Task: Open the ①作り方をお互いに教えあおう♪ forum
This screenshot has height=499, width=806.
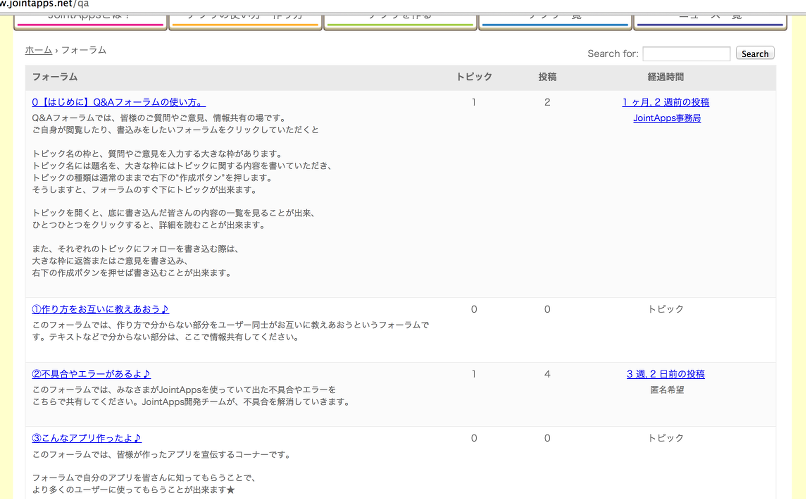Action: coord(100,309)
